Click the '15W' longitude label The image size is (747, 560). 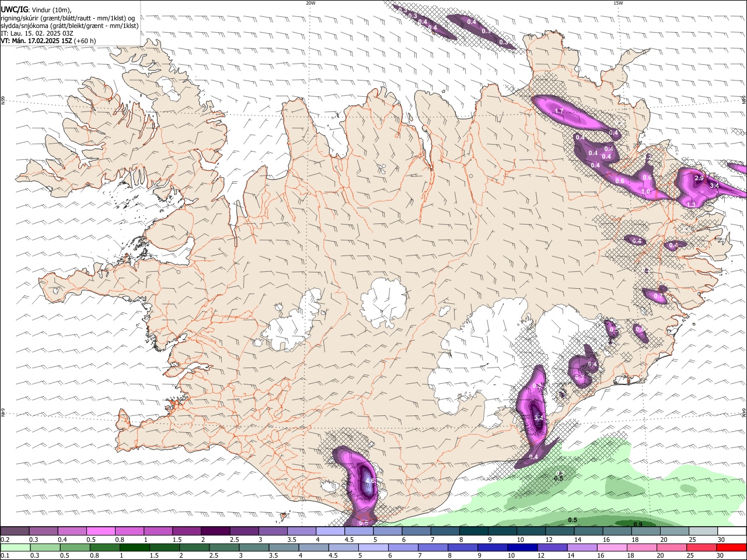(x=618, y=3)
